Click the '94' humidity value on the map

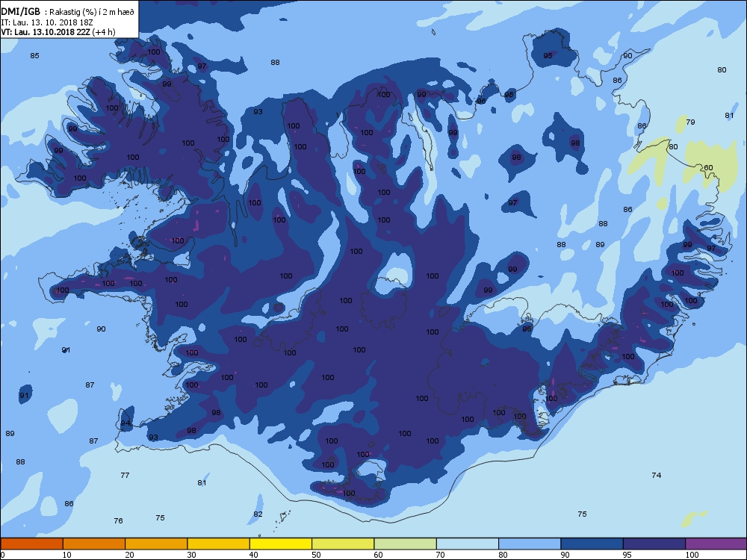coord(125,423)
